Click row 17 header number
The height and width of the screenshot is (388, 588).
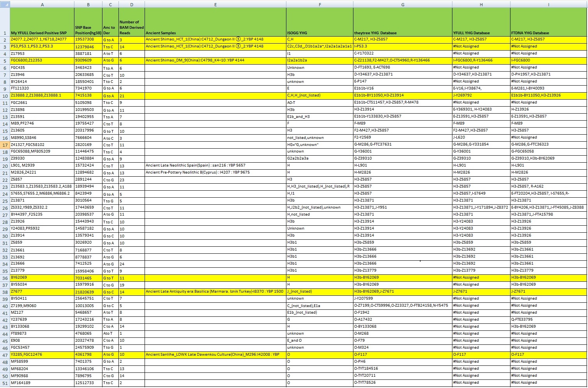click(5, 145)
